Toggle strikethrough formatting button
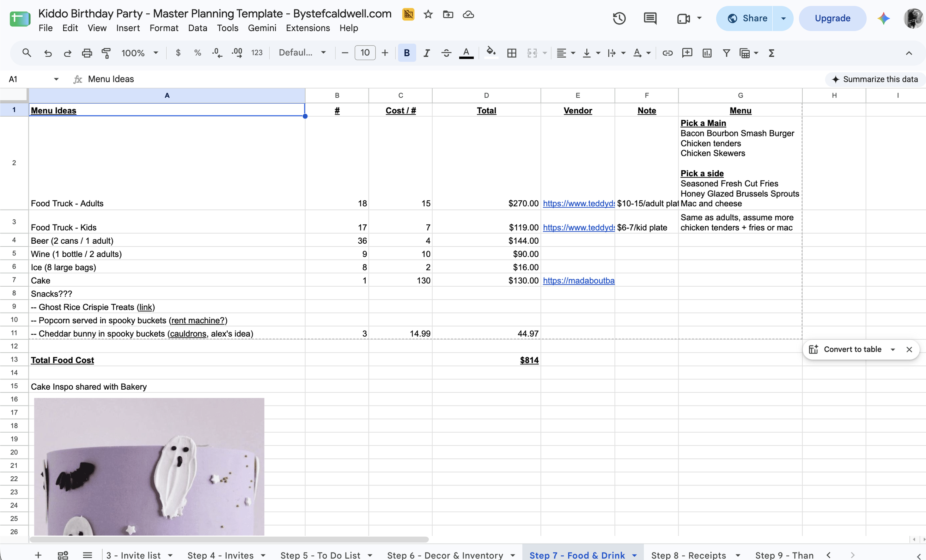This screenshot has height=560, width=926. [x=446, y=53]
